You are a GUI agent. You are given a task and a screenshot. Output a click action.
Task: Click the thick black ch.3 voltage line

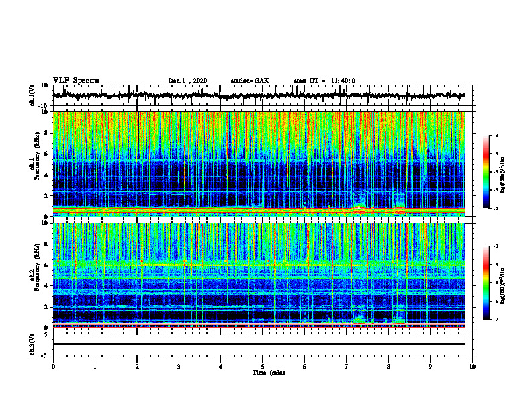point(259,344)
